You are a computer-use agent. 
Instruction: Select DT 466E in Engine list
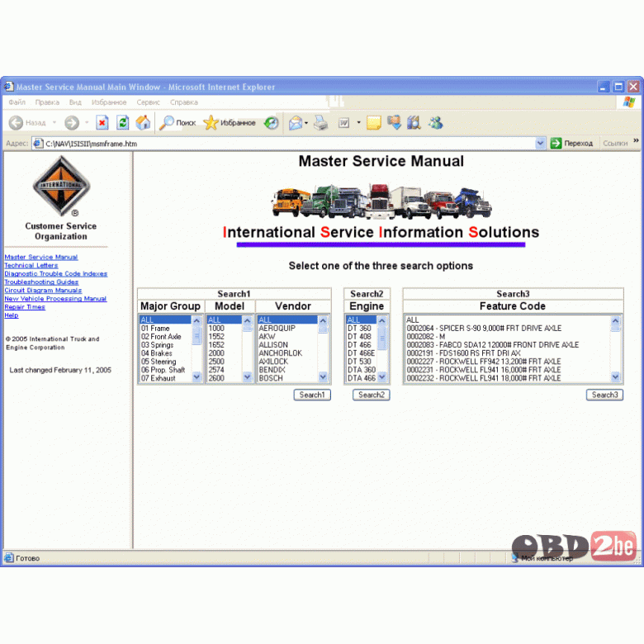362,353
